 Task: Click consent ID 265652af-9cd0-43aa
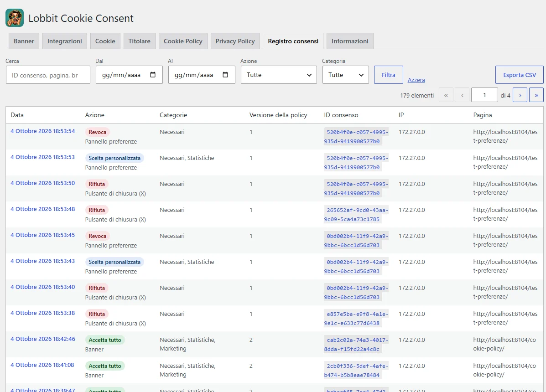tap(356, 215)
